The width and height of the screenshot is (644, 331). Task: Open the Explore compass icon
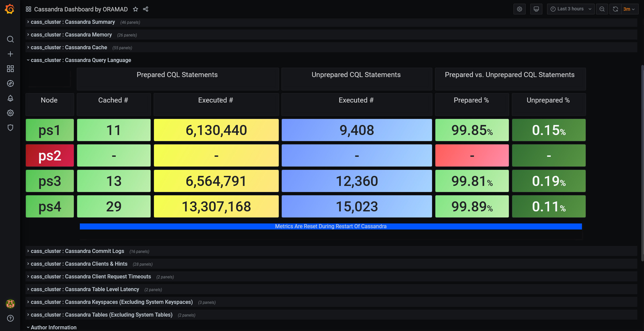10,83
